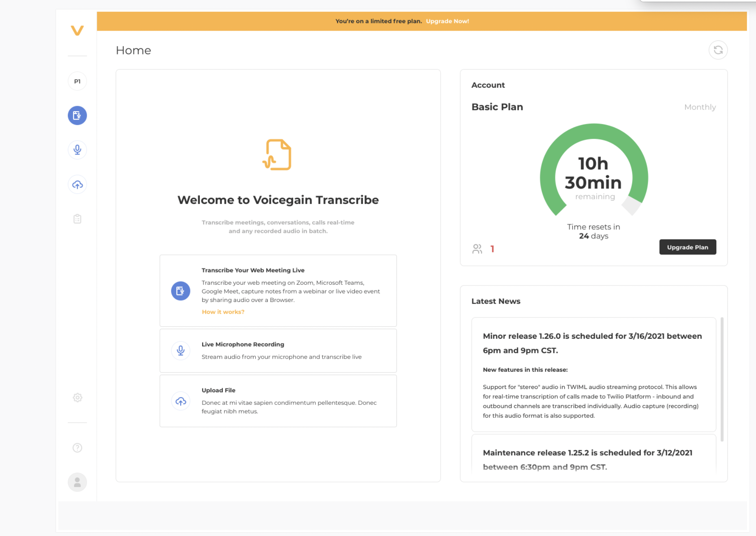Click the users icon in Account panel
This screenshot has height=536, width=756.
477,249
